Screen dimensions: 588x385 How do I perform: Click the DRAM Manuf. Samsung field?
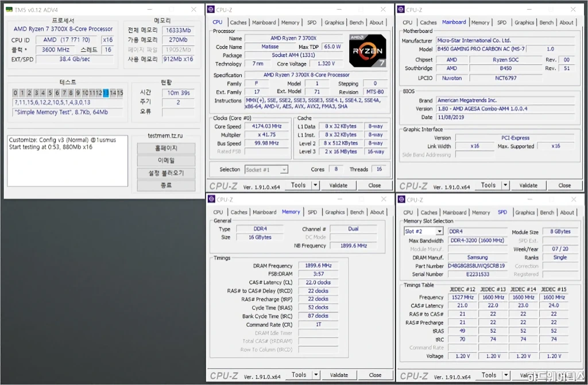[x=477, y=257]
